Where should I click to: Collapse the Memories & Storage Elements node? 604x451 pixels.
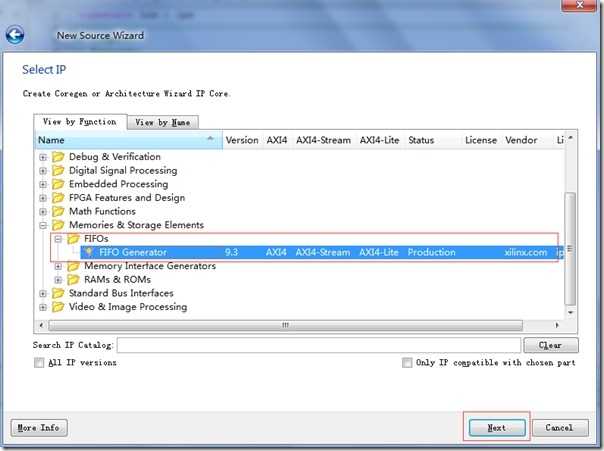tap(43, 225)
